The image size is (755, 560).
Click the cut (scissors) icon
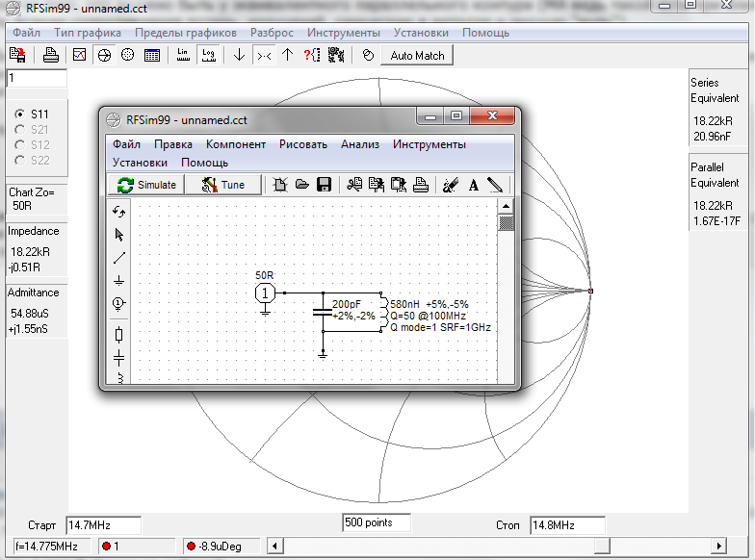point(354,185)
